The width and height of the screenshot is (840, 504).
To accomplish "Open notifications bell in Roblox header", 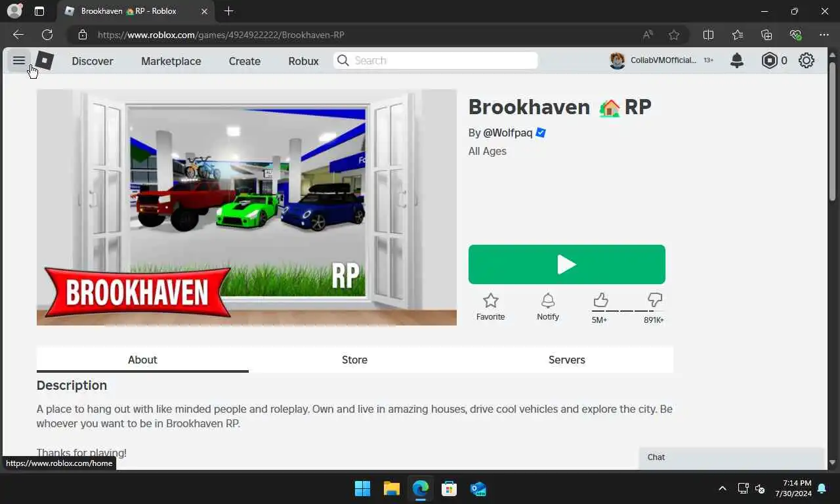I will (x=737, y=60).
